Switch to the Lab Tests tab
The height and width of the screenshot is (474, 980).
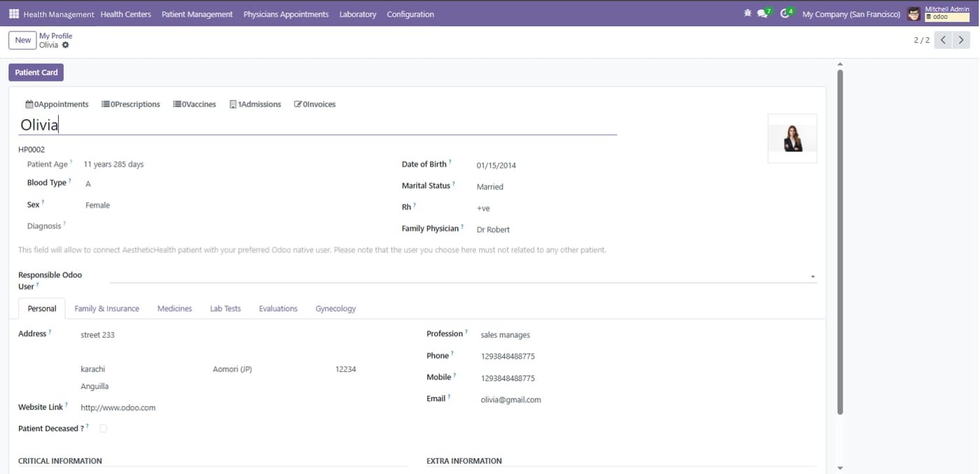225,309
